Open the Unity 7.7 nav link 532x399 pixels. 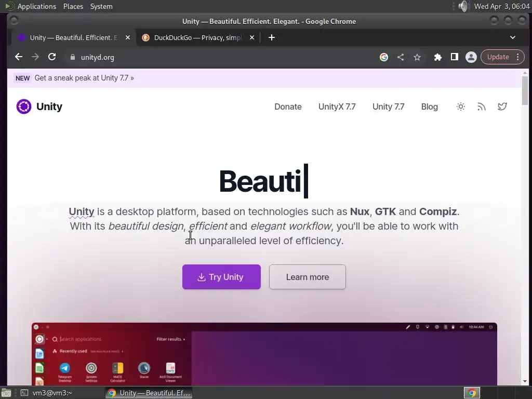(388, 107)
